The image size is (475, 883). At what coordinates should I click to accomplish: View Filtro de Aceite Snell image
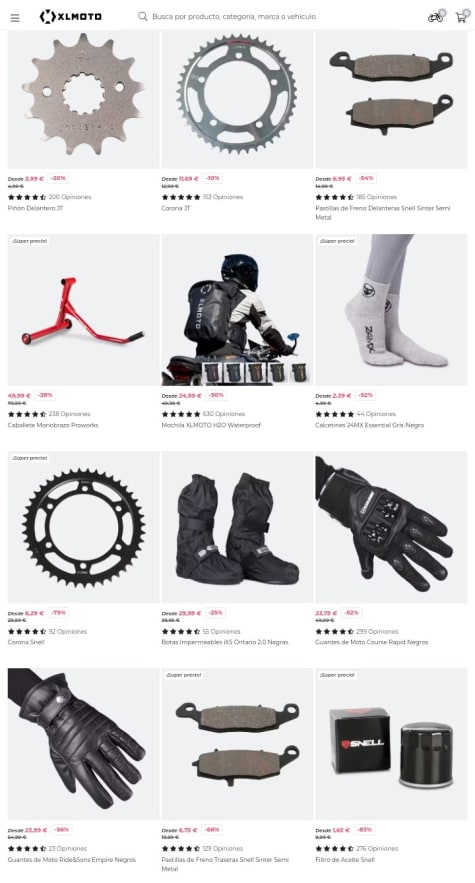pyautogui.click(x=391, y=744)
